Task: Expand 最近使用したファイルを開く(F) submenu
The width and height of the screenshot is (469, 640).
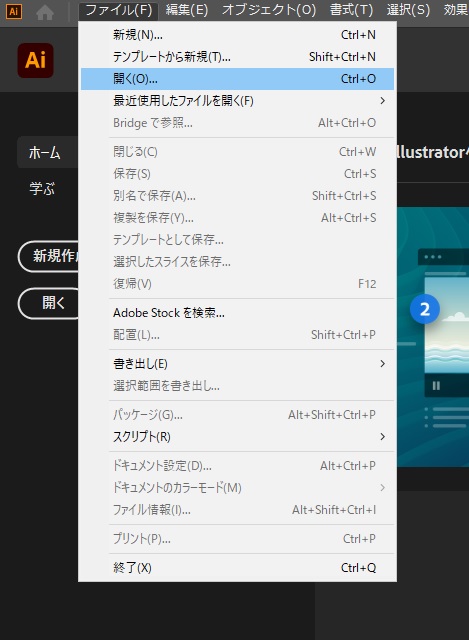Action: tap(237, 101)
